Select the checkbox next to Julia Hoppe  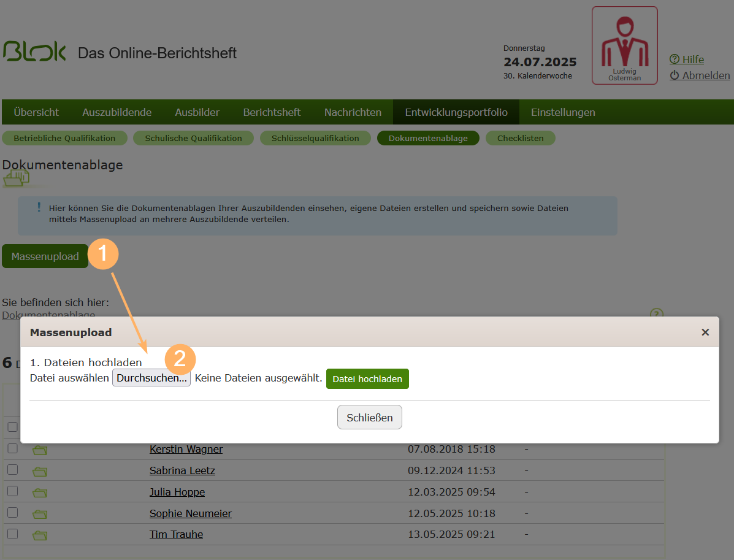coord(13,491)
